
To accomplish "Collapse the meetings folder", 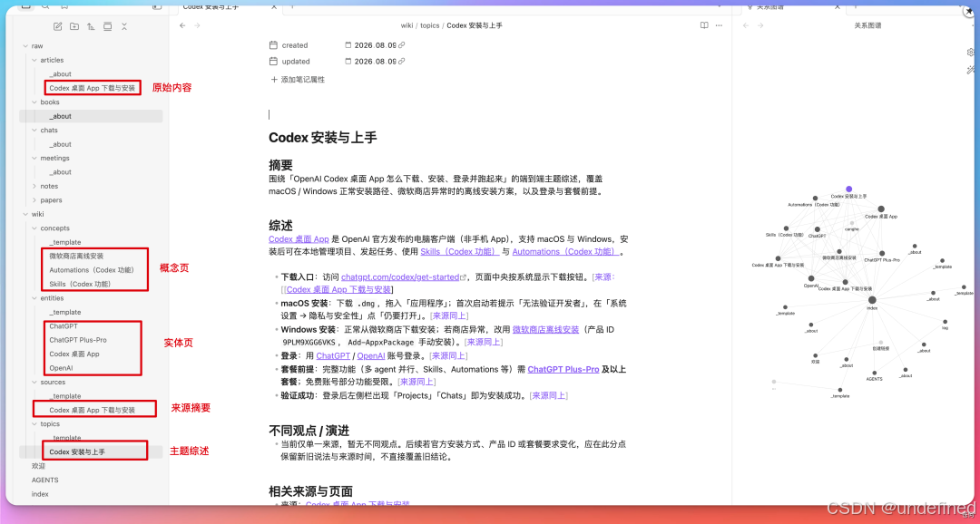I will click(x=34, y=158).
